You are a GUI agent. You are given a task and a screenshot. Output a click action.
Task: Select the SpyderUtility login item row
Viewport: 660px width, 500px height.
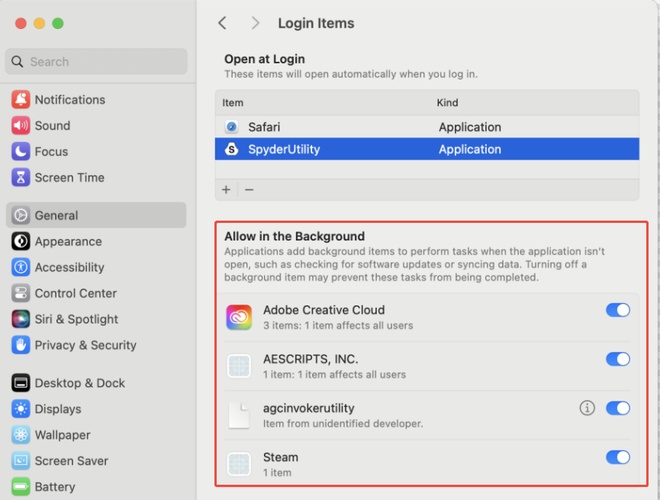[427, 149]
